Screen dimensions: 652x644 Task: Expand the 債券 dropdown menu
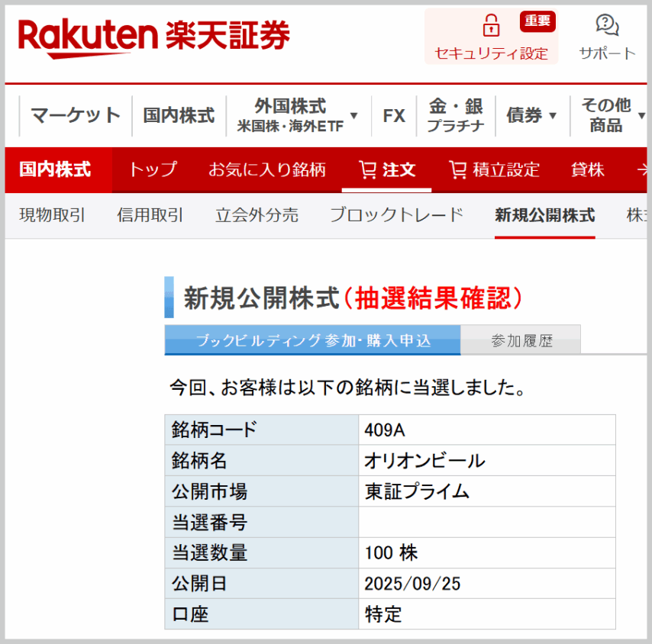tap(553, 116)
